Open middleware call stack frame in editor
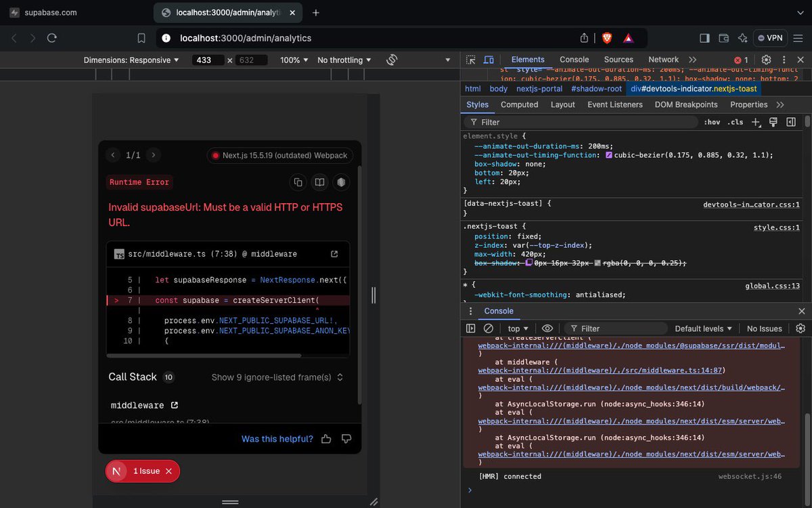 click(175, 405)
